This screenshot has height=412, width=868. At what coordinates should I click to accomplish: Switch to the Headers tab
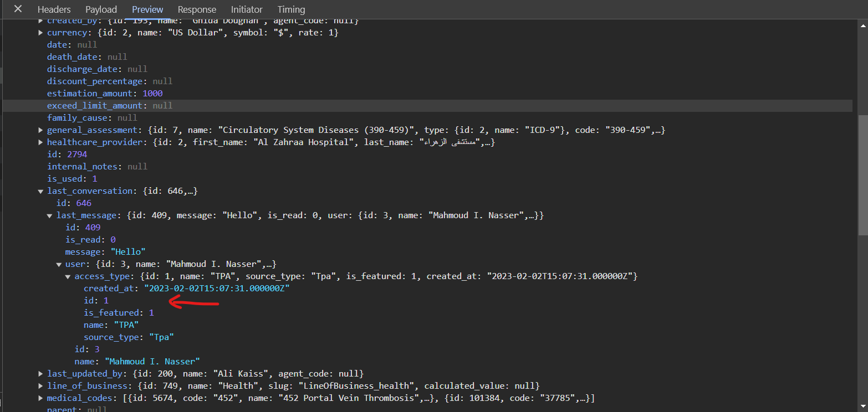click(54, 9)
